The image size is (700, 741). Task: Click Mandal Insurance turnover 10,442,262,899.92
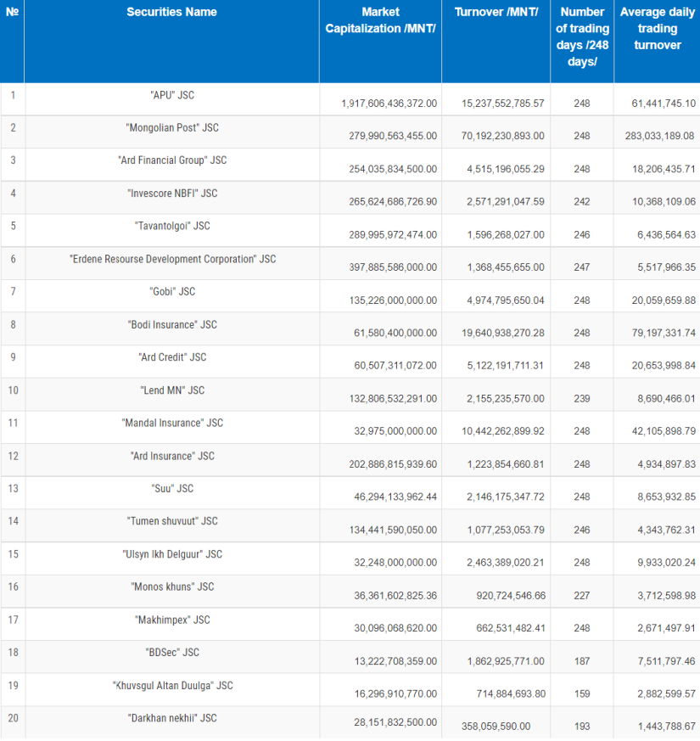502,431
